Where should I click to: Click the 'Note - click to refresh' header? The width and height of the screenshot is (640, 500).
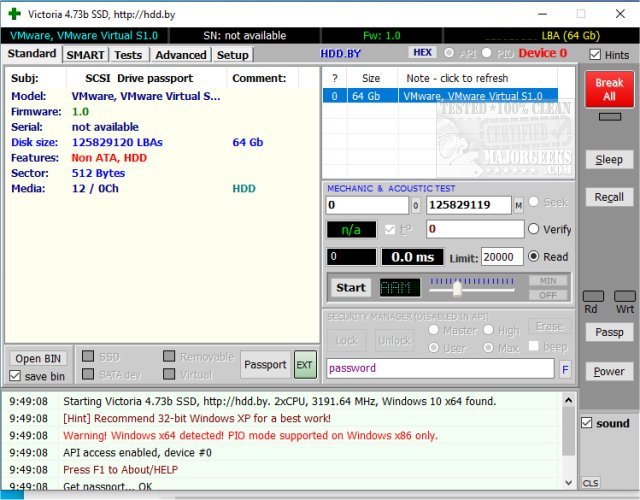(457, 78)
